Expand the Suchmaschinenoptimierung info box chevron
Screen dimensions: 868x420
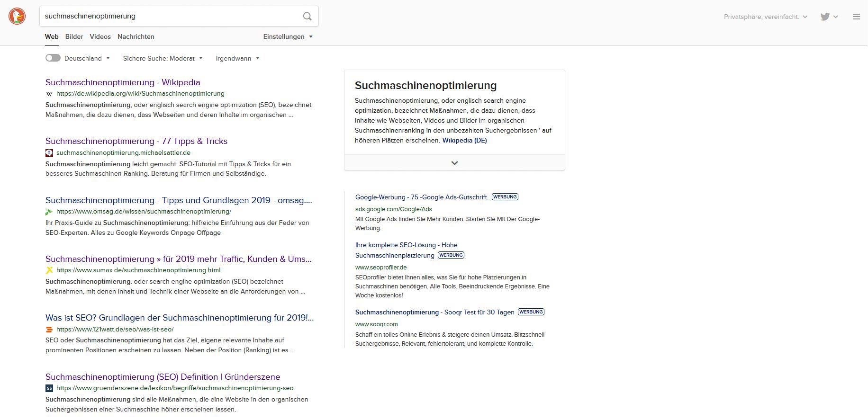[454, 163]
